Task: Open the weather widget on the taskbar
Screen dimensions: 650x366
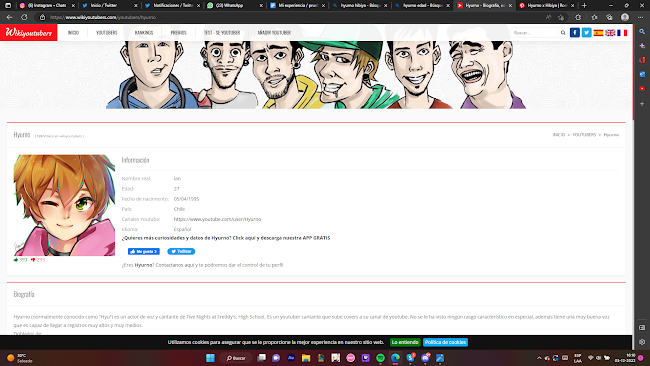Action: click(x=19, y=358)
